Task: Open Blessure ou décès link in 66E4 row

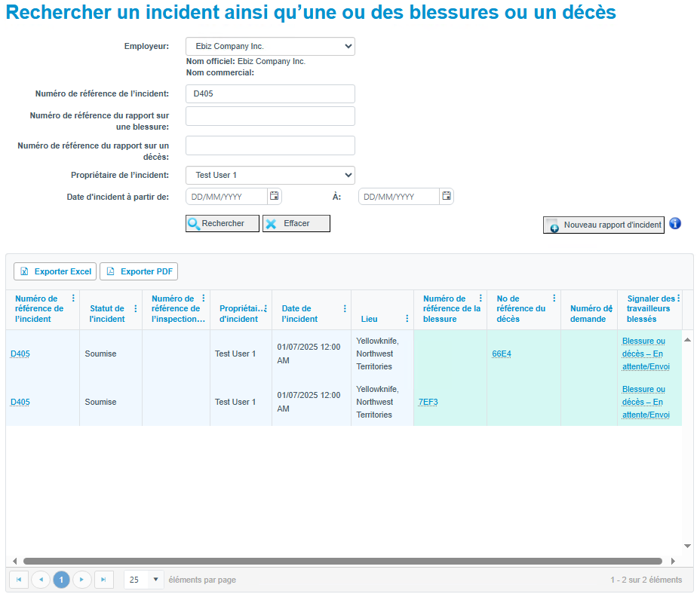Action: pyautogui.click(x=646, y=354)
